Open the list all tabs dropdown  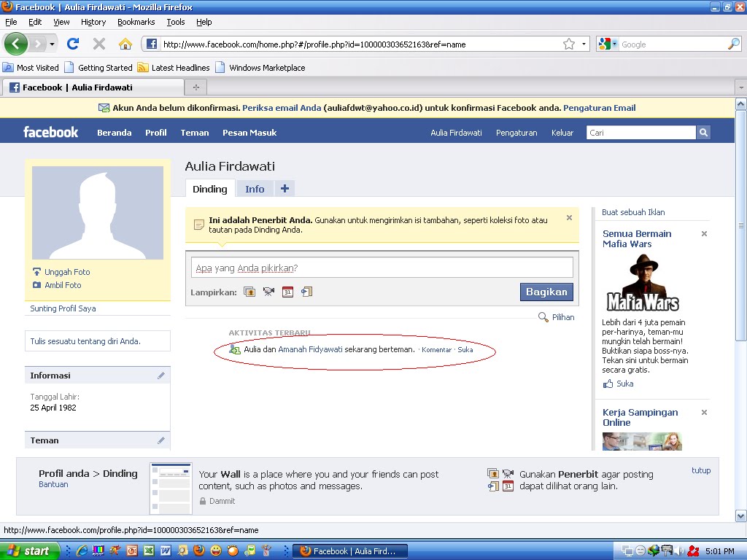click(741, 87)
